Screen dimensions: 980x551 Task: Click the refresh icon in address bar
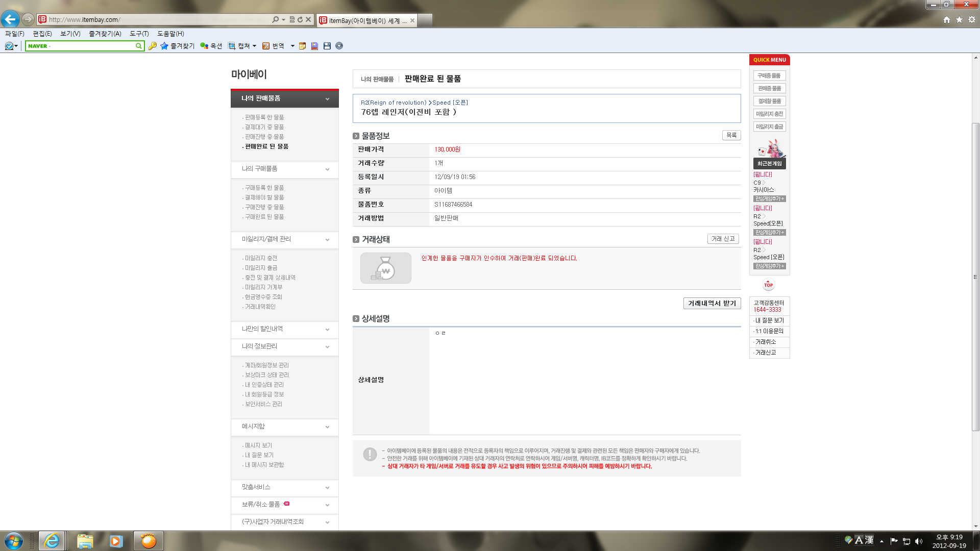click(300, 19)
